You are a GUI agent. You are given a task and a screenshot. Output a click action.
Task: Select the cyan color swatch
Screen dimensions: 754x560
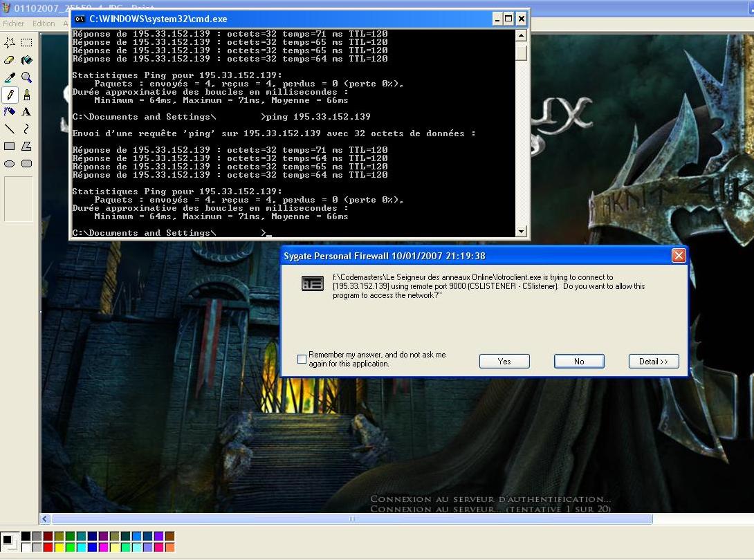(81, 547)
